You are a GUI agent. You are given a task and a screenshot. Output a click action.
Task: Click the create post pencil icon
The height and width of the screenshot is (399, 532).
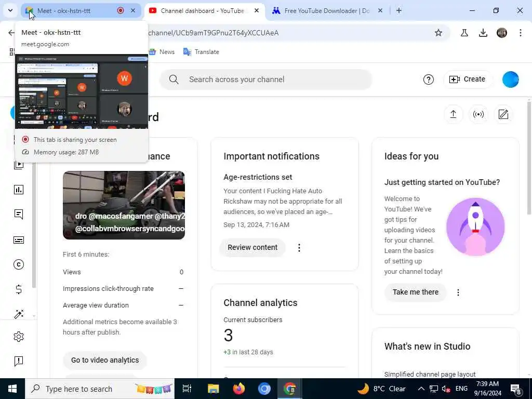click(x=503, y=114)
